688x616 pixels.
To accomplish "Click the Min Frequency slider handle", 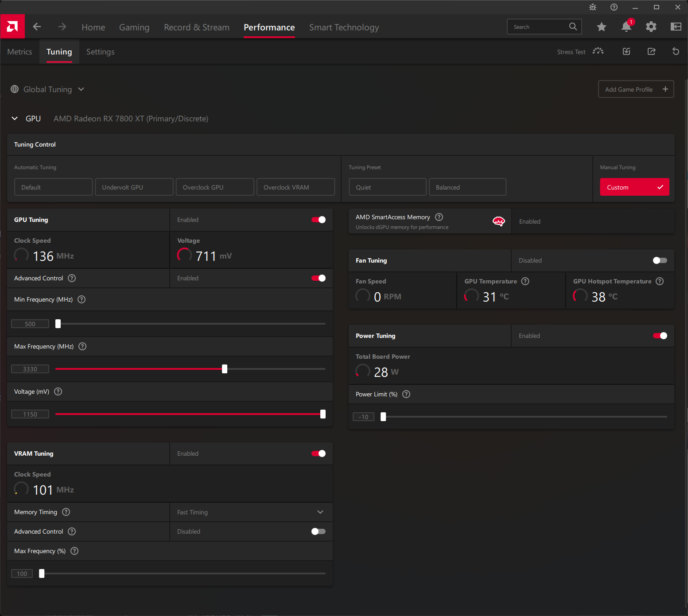I will (x=58, y=324).
